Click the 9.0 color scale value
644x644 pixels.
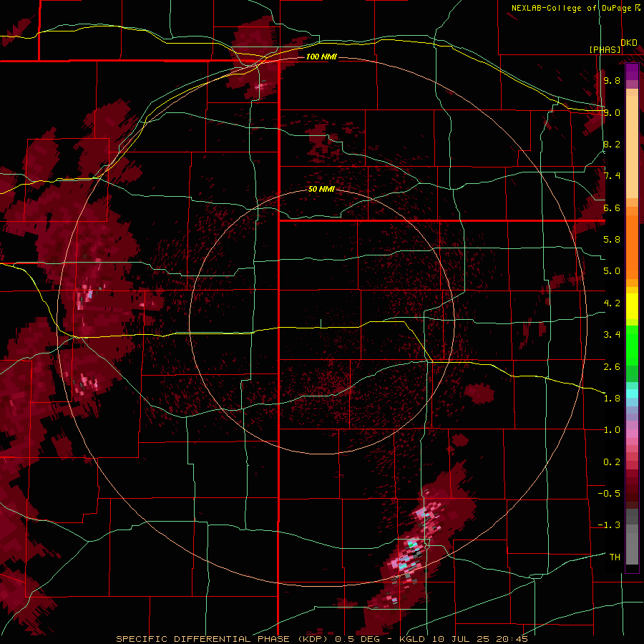[x=612, y=112]
